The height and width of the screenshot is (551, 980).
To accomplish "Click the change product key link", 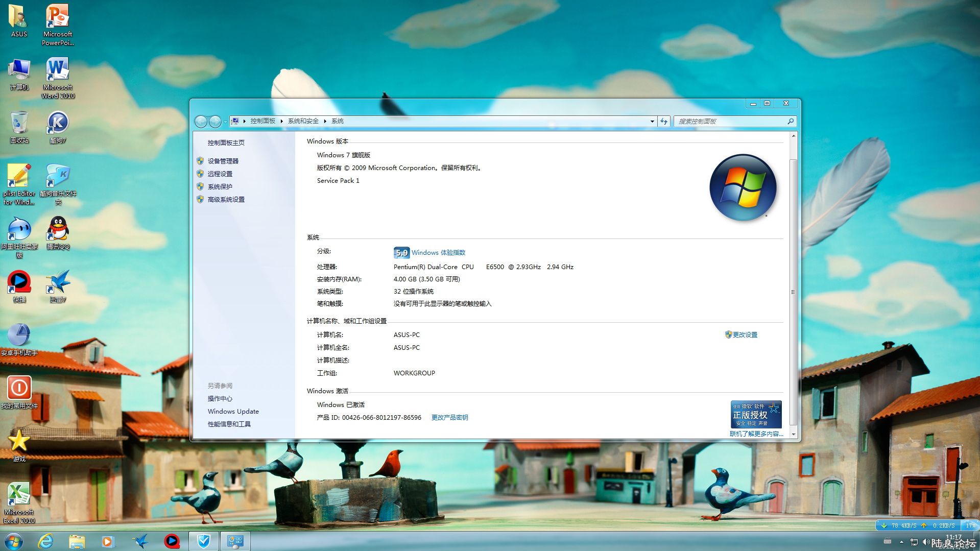I will (449, 418).
